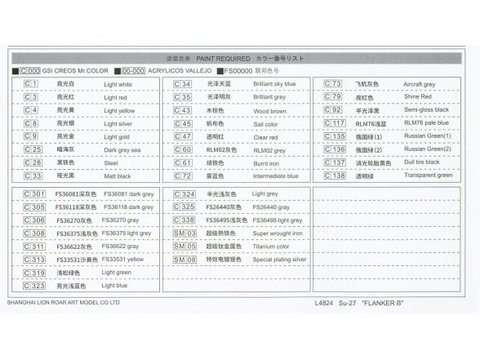Click the 'Clear red' color name
The height and width of the screenshot is (360, 480).
point(265,137)
